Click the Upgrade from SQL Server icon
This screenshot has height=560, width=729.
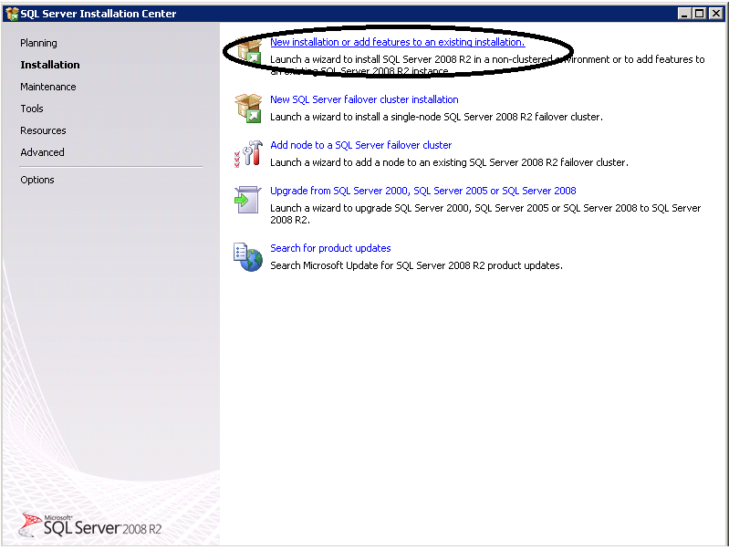tap(248, 200)
